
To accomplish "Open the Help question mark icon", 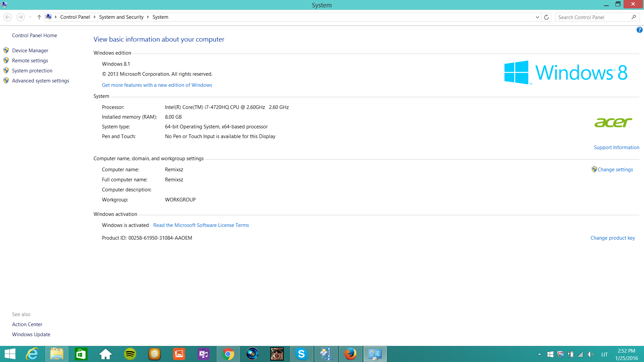I will 639,30.
